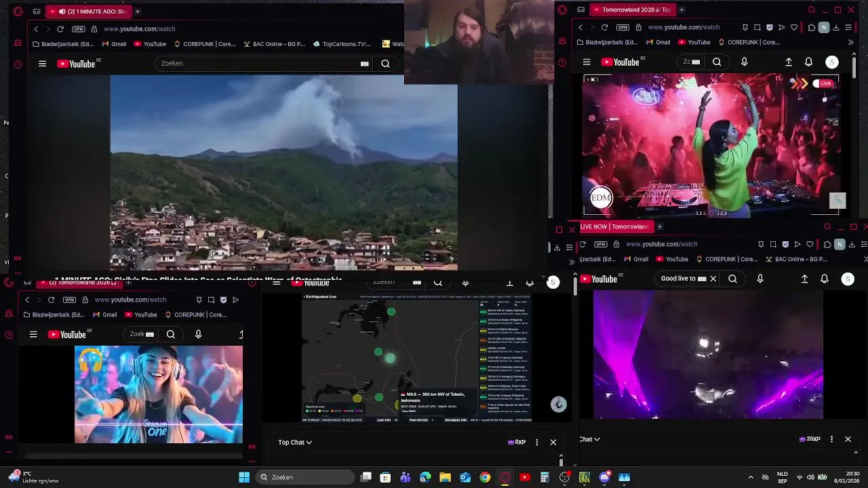The width and height of the screenshot is (868, 488).
Task: Open more options next to 0XP in Top Chat
Action: [536, 443]
